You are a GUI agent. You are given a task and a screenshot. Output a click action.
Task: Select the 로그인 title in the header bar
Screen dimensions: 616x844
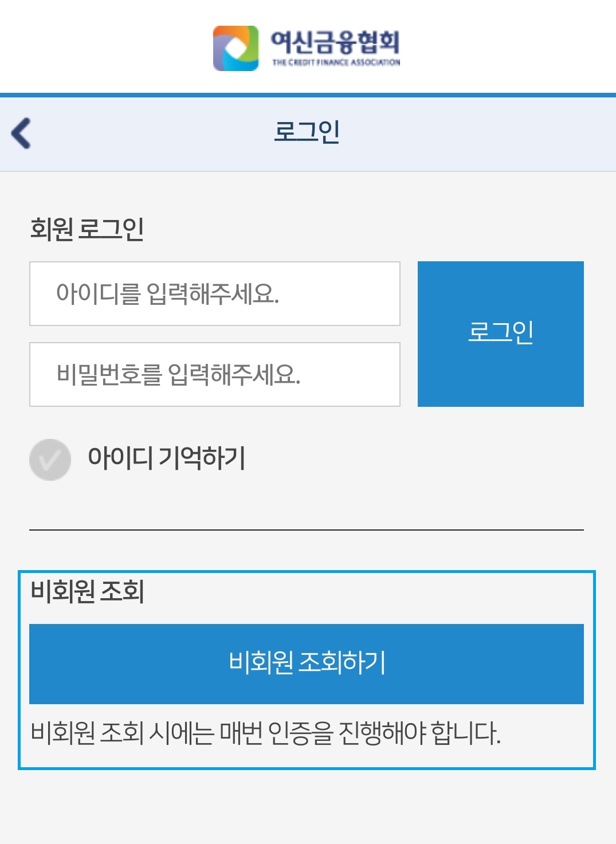(x=308, y=132)
